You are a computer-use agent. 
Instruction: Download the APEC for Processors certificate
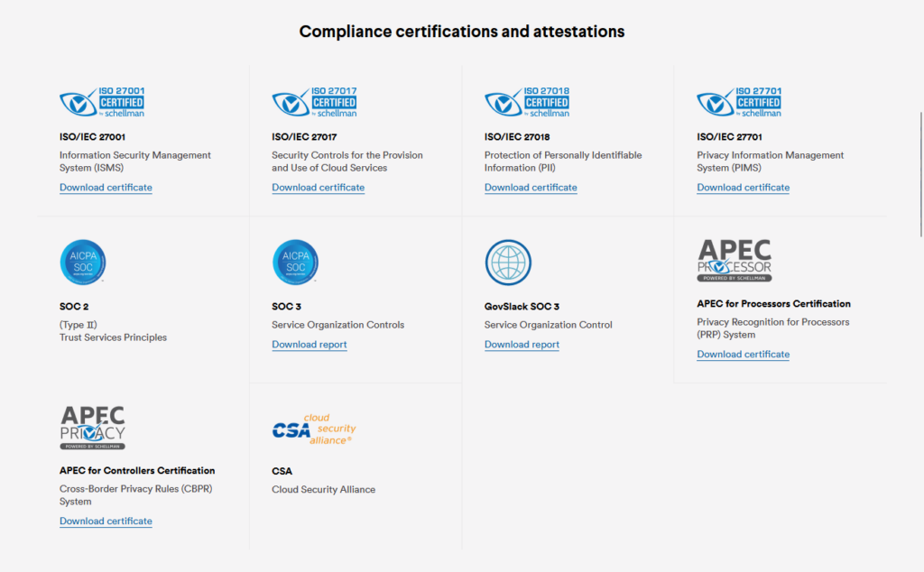(744, 354)
